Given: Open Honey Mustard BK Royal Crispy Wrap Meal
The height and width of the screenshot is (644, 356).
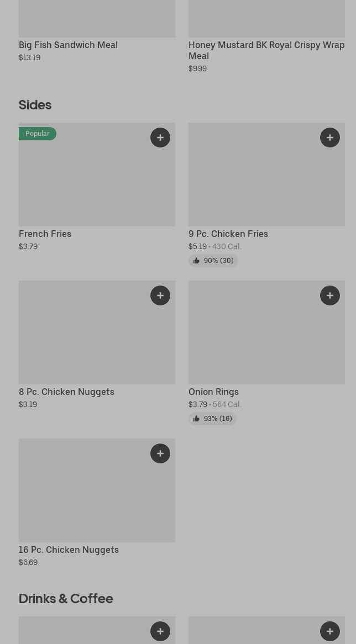Looking at the screenshot, I should tap(266, 50).
